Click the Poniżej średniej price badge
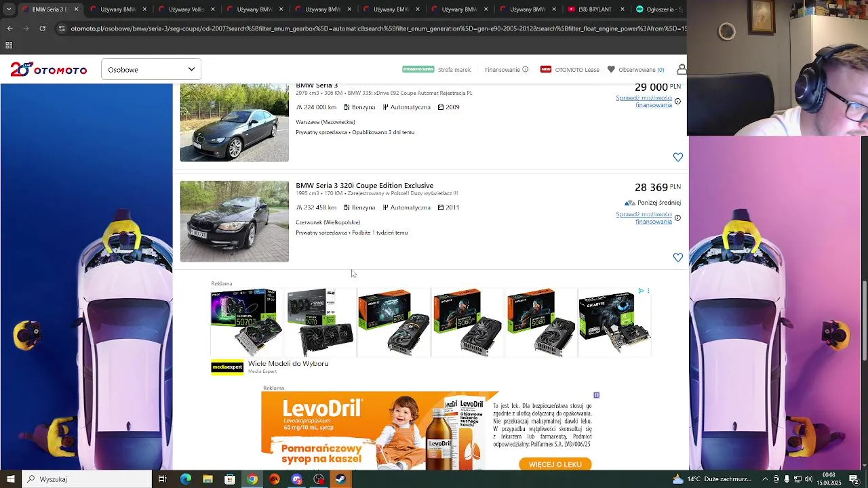868x488 pixels. (652, 203)
